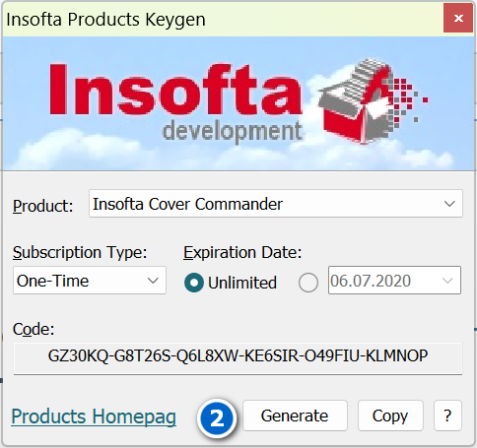The image size is (477, 448).
Task: Copy the generated code
Action: pos(390,416)
